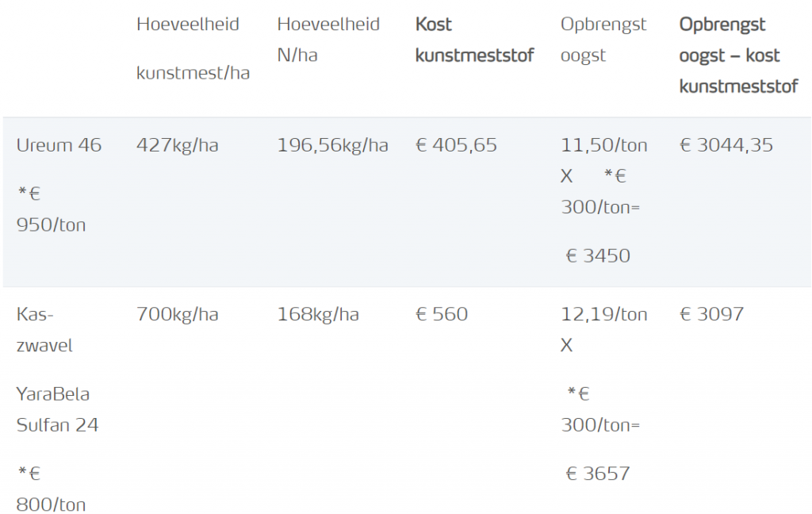Click the '€ 560' cost cell

[x=442, y=314]
